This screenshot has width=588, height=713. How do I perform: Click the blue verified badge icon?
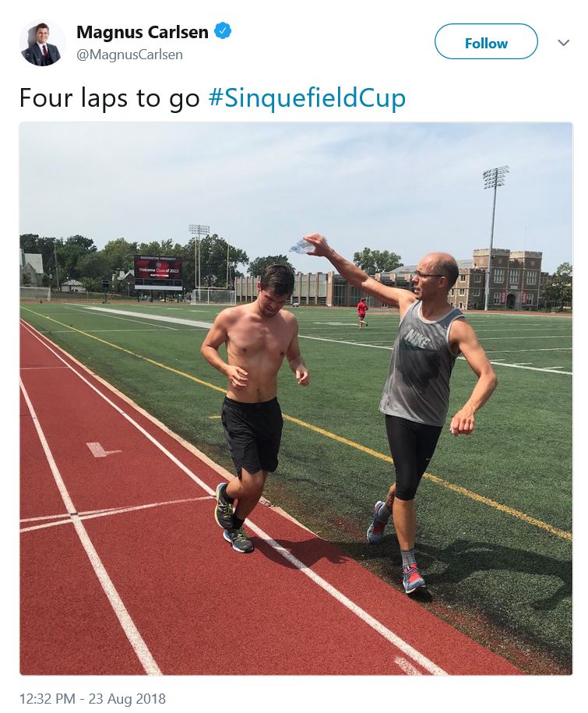(x=223, y=31)
